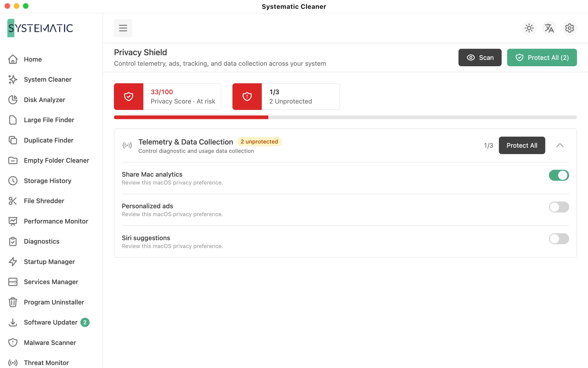This screenshot has height=368, width=588.
Task: Open settings via the gear icon
Action: point(569,28)
